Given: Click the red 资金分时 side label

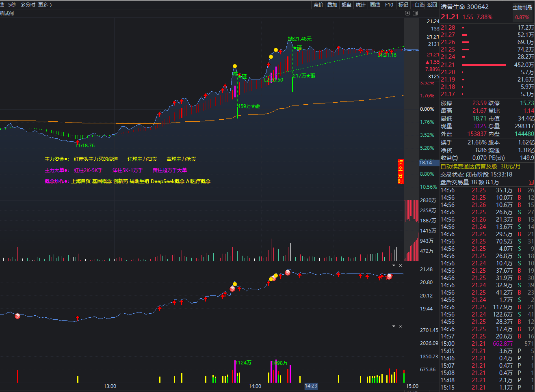Looking at the screenshot, I should click(400, 172).
